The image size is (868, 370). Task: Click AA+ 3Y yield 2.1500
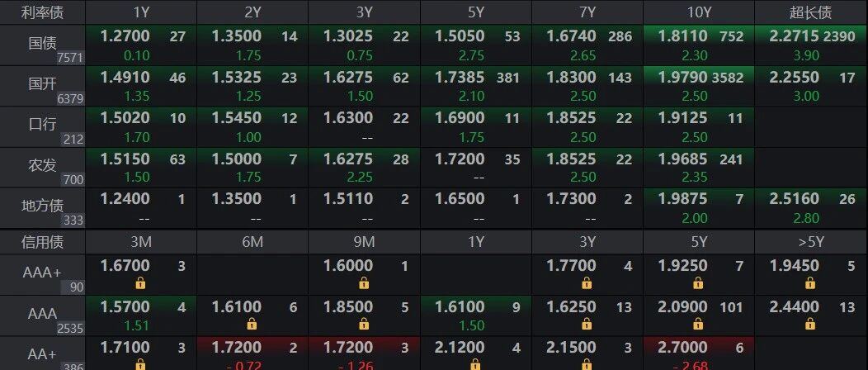(x=572, y=348)
